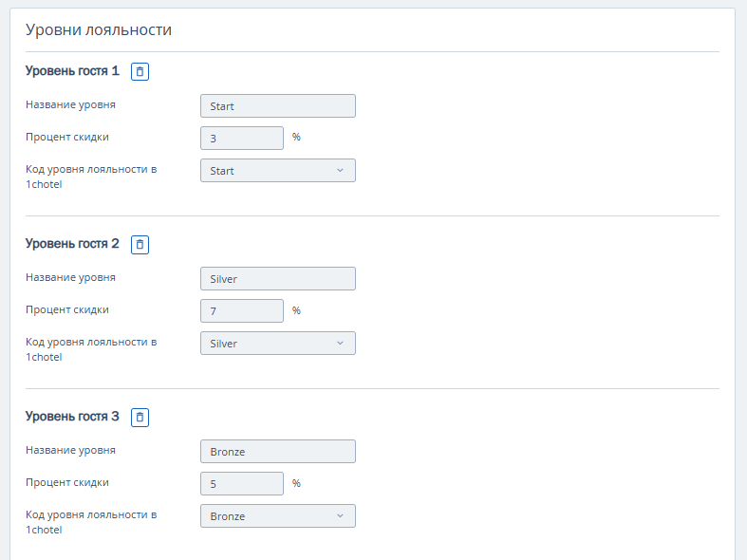Edit discount percent field showing 5

coord(242,484)
